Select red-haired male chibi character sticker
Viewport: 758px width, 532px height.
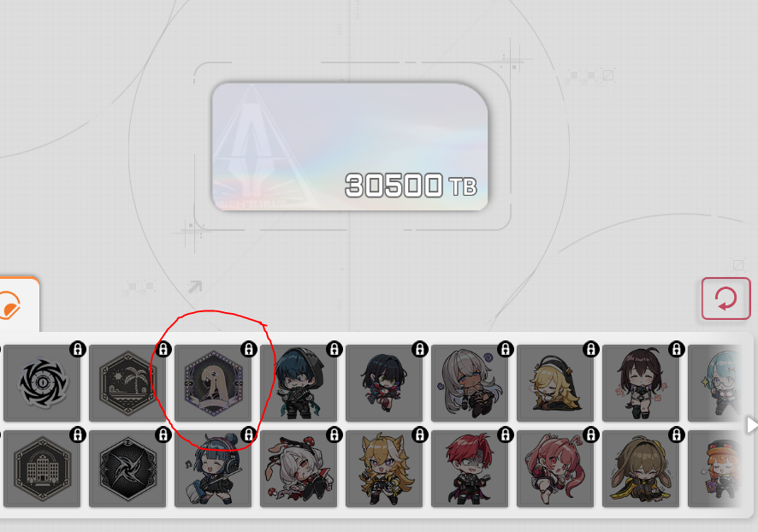point(470,468)
